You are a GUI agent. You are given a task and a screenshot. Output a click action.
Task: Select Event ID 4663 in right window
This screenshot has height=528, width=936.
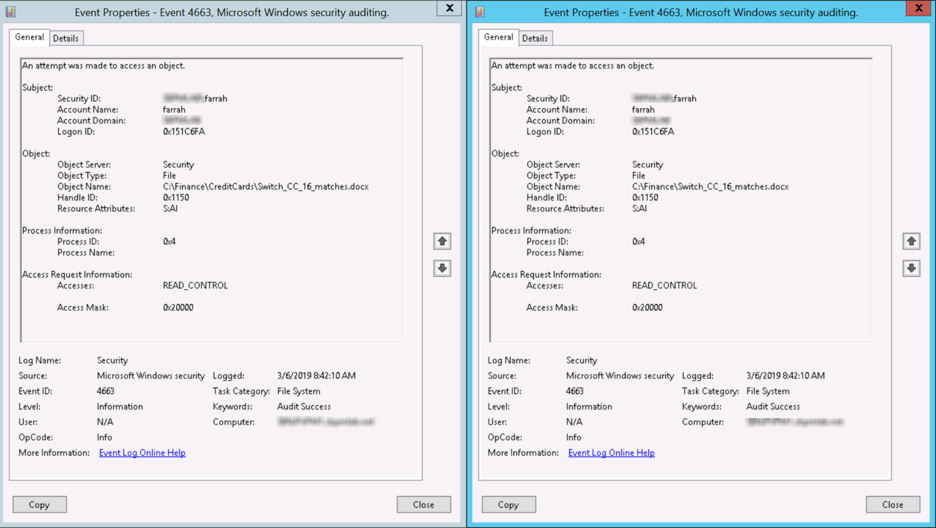tap(575, 391)
